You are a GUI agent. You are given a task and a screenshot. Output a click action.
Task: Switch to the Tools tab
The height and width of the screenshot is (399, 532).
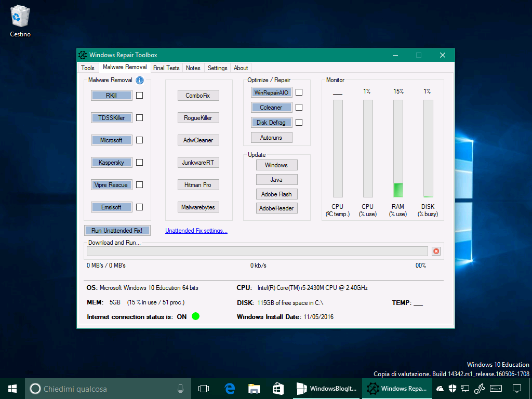[88, 68]
